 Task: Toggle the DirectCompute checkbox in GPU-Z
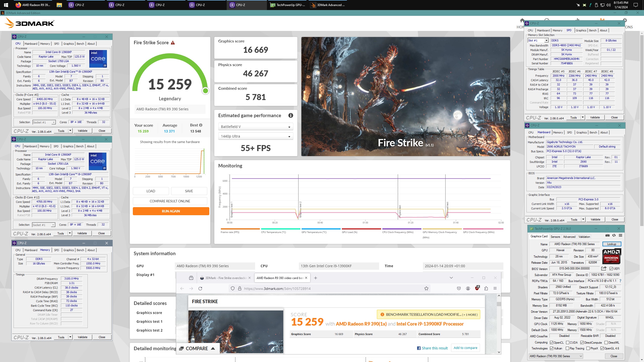pos(582,342)
